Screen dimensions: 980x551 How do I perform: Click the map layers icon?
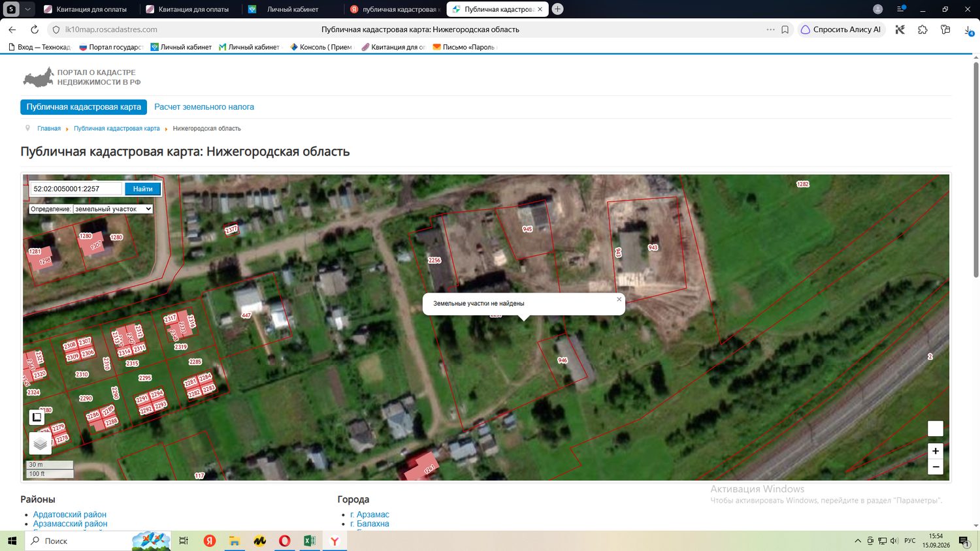pos(40,443)
